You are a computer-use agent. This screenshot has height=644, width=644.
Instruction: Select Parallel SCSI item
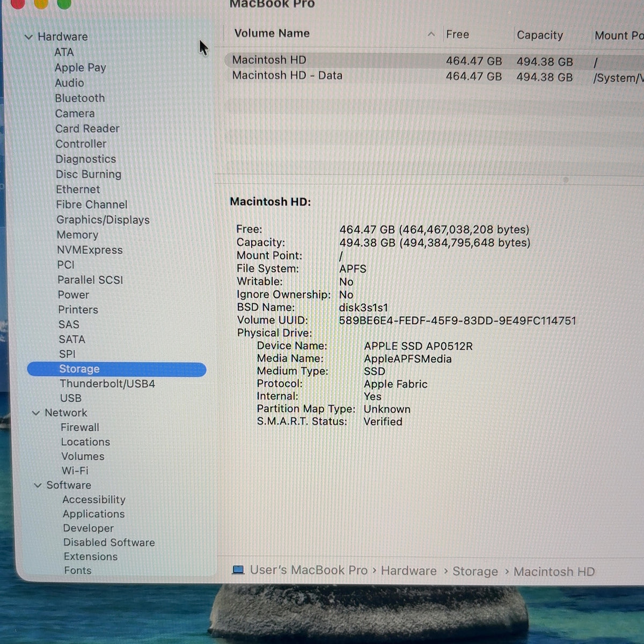(x=90, y=280)
